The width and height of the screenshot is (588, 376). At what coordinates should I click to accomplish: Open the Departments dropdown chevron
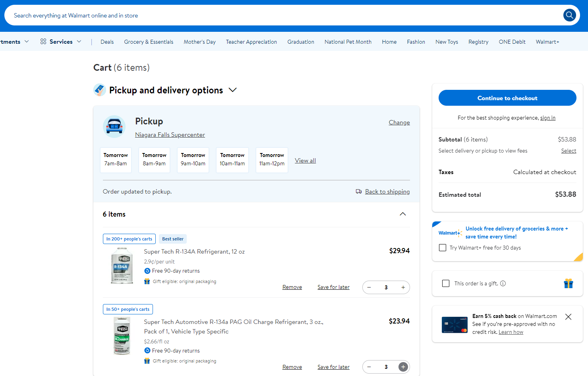click(x=27, y=41)
